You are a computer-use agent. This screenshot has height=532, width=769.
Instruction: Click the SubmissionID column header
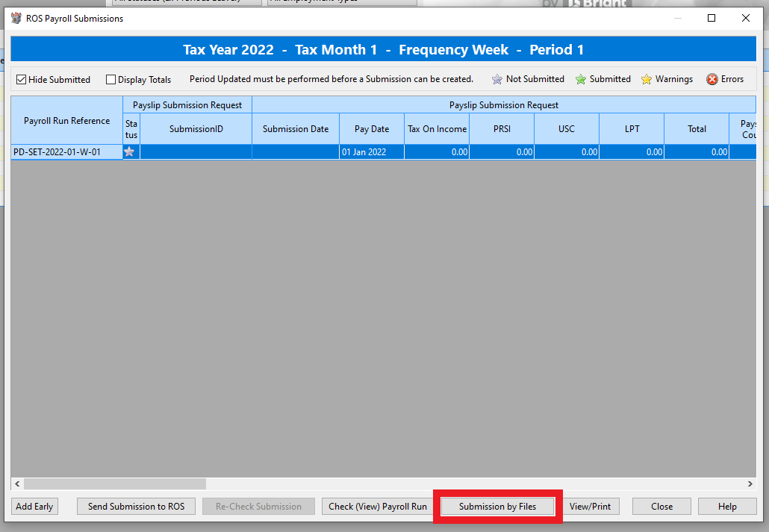pyautogui.click(x=196, y=129)
